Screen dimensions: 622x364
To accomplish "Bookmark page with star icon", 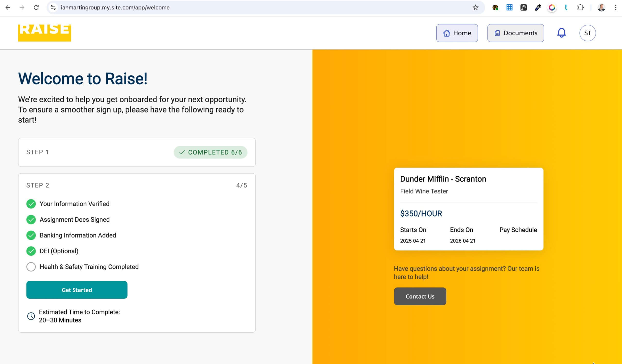I will (475, 8).
